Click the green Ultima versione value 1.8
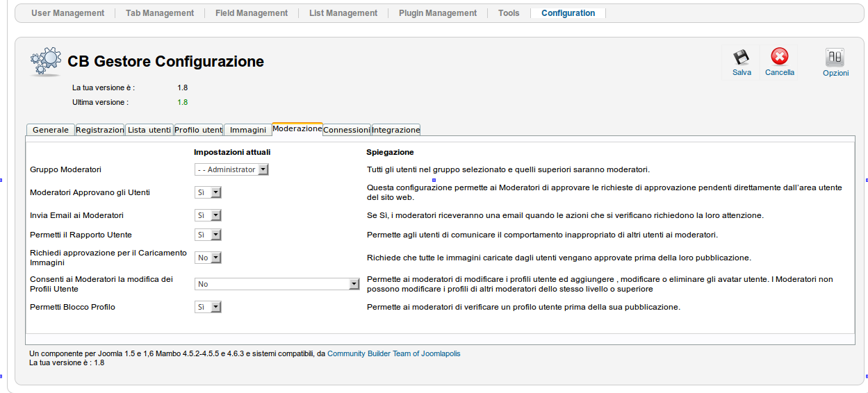The image size is (868, 393). coord(183,102)
